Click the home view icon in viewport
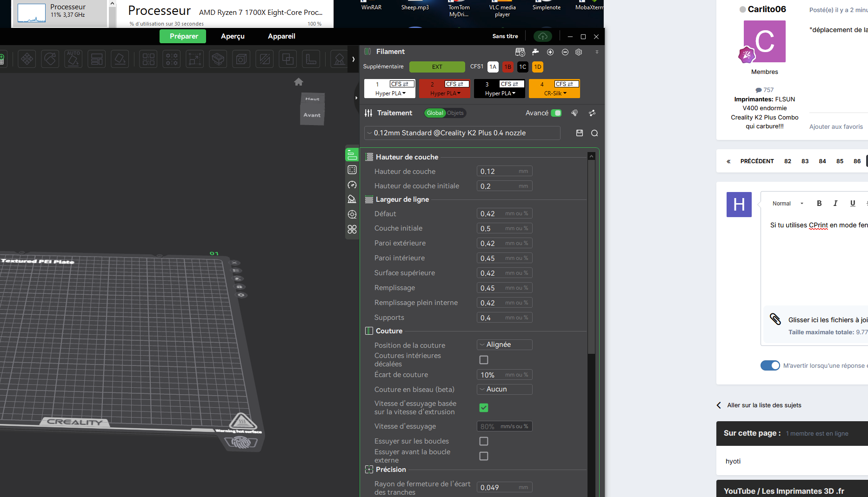Image resolution: width=868 pixels, height=497 pixels. pyautogui.click(x=299, y=82)
